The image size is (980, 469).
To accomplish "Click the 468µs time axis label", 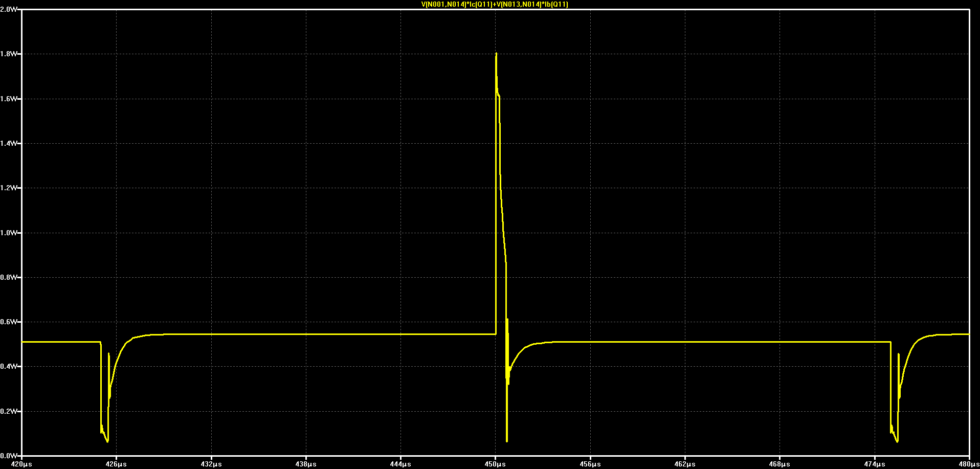I will point(779,464).
